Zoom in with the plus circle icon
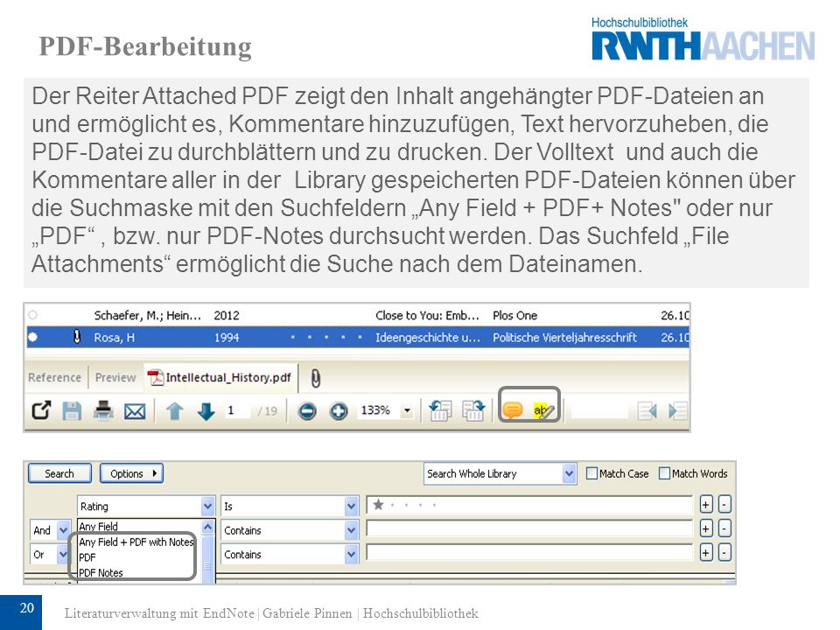 click(338, 411)
